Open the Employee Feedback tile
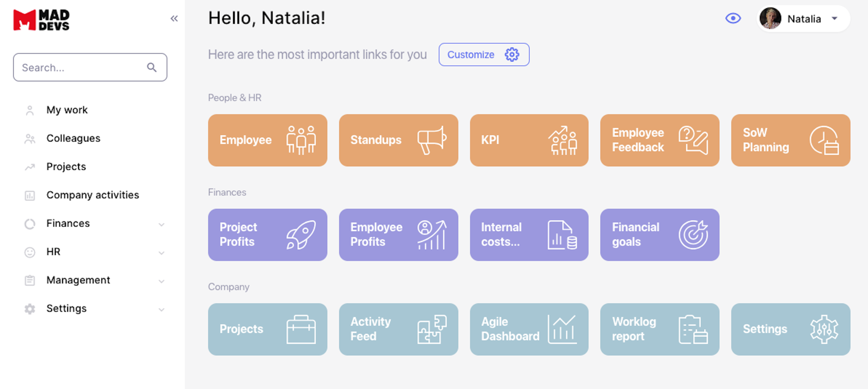The height and width of the screenshot is (389, 868). tap(660, 140)
